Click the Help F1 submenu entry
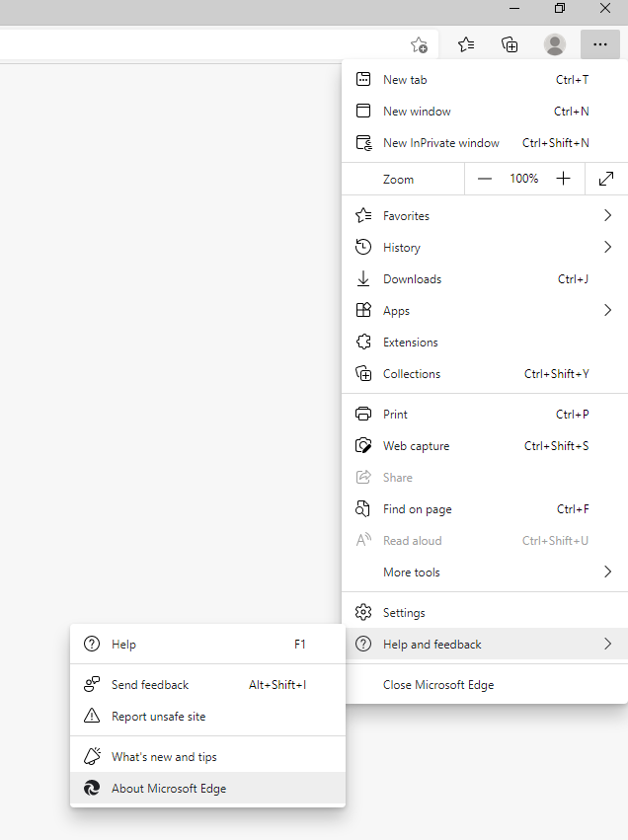 point(208,644)
